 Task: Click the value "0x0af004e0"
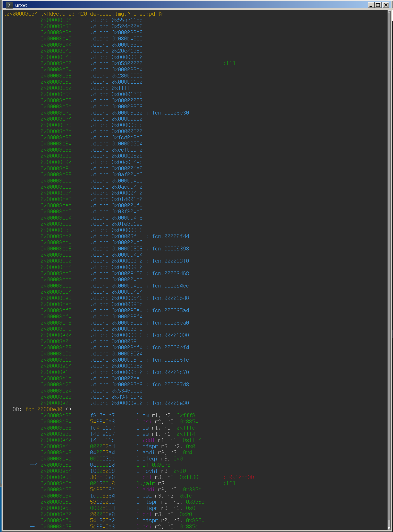[x=127, y=175]
